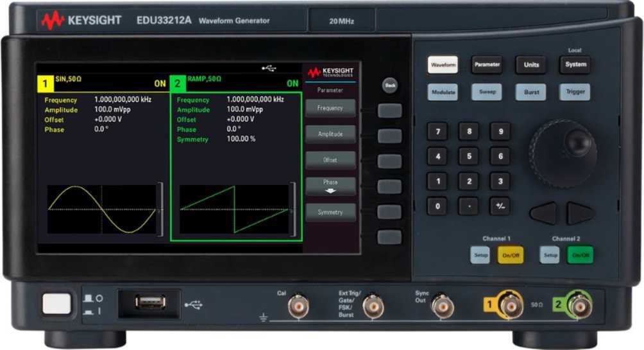
Task: Select the yellow channel 1 tab
Action: [45, 84]
